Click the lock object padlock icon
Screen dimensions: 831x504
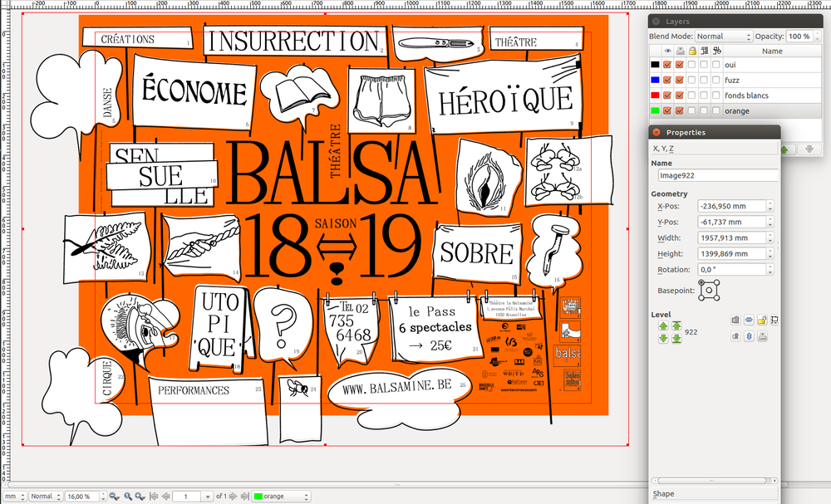click(x=761, y=320)
